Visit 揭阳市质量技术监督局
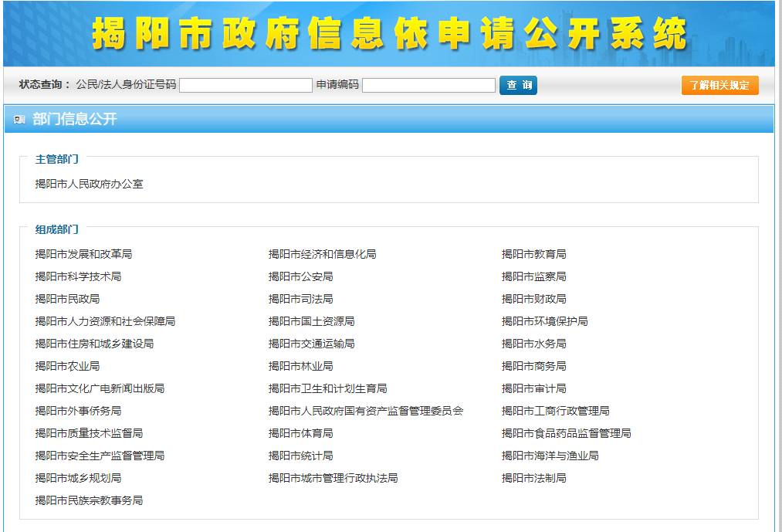 90,434
